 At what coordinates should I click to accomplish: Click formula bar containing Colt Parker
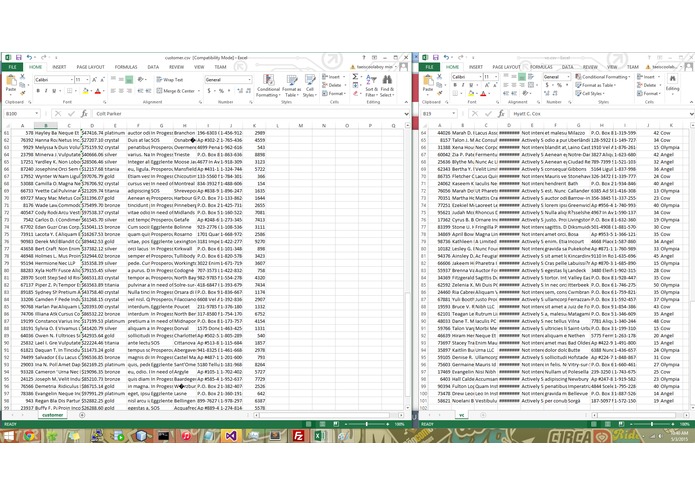coord(247,114)
